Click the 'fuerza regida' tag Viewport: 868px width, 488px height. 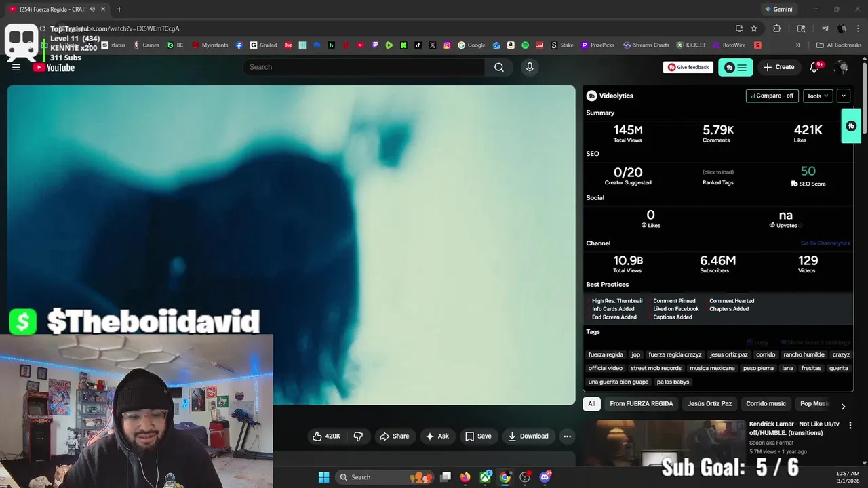(606, 354)
